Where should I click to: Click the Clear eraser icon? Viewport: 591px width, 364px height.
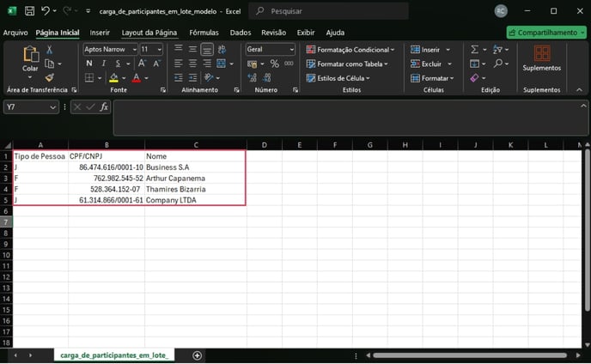tap(474, 77)
